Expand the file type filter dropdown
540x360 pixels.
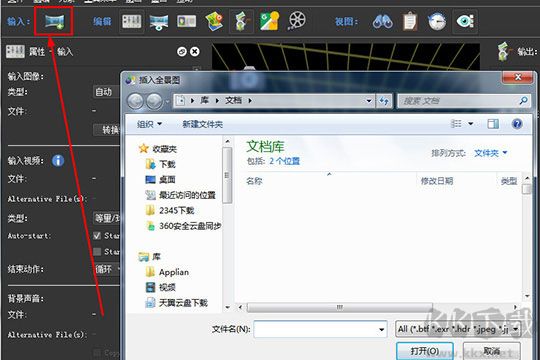click(457, 329)
